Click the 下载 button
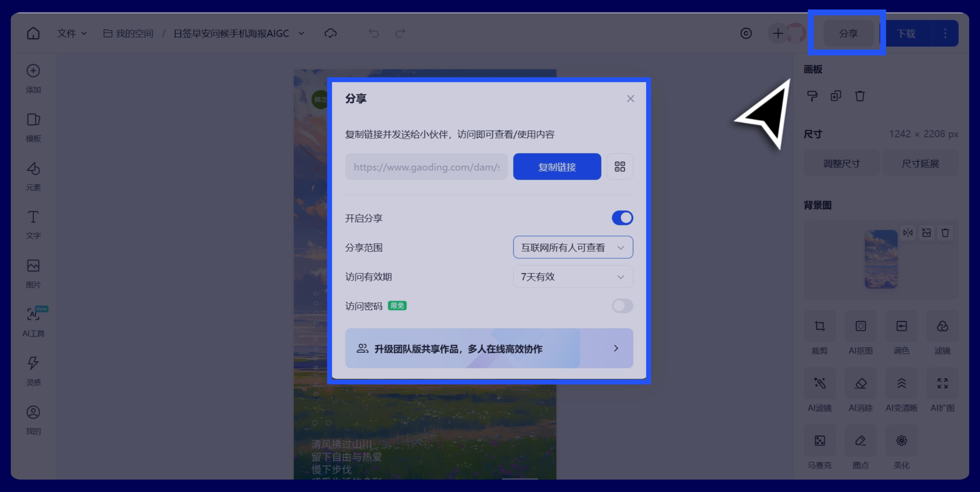The height and width of the screenshot is (492, 980). pos(906,33)
